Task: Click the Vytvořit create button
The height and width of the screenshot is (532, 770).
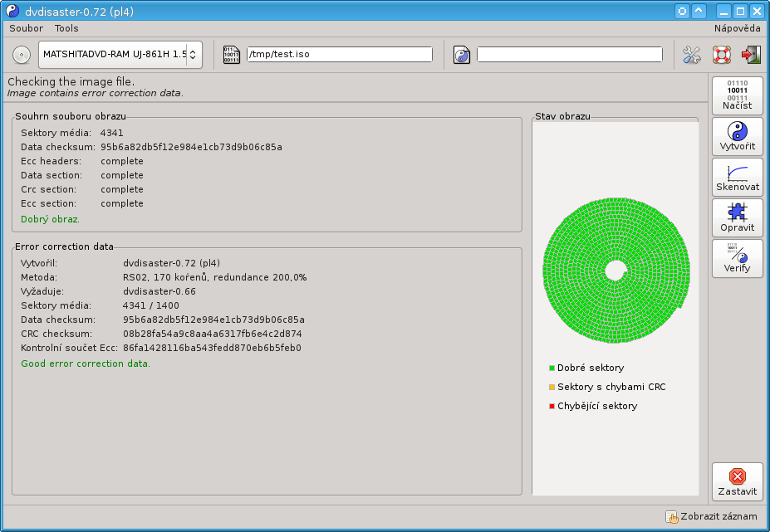Action: (x=737, y=136)
